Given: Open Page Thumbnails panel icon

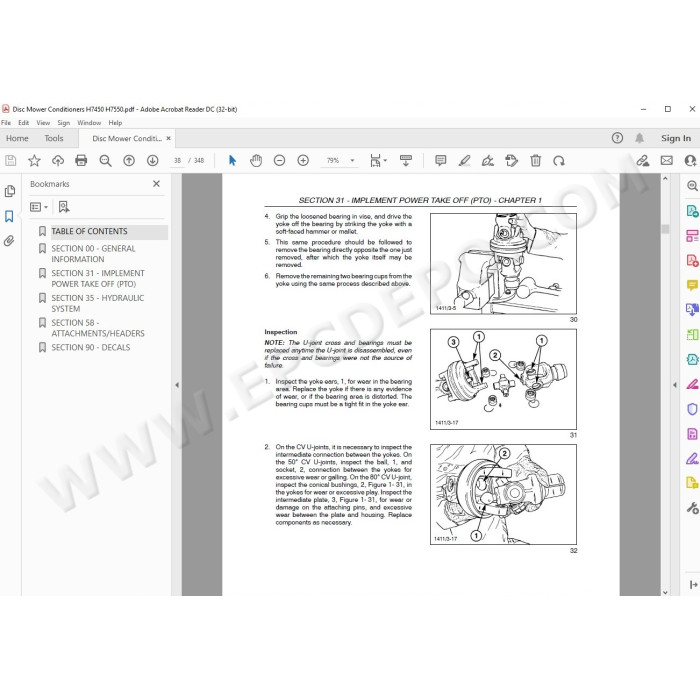Looking at the screenshot, I should tap(9, 192).
